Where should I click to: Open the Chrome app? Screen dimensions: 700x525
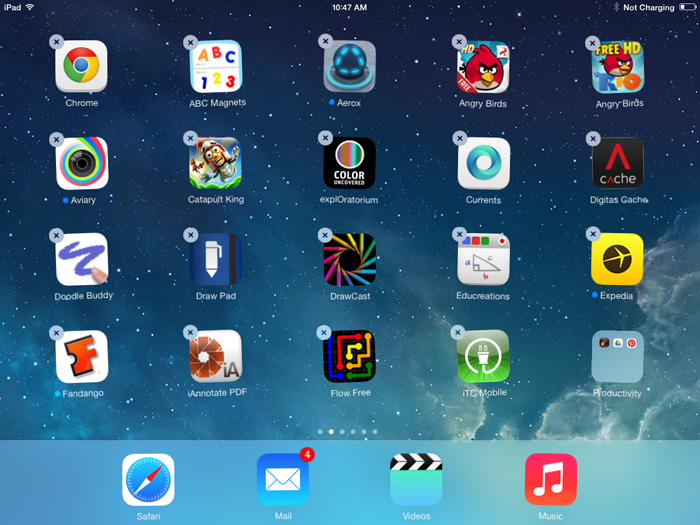coord(81,66)
